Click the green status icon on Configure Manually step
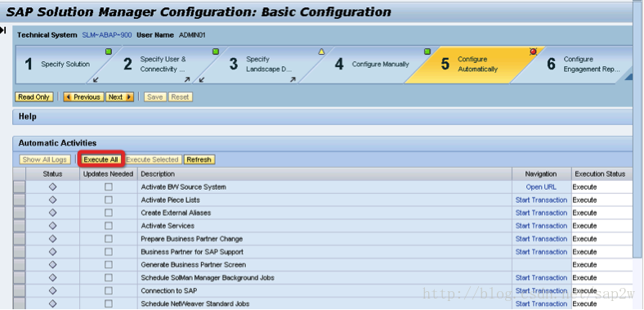The image size is (644, 310). [427, 52]
